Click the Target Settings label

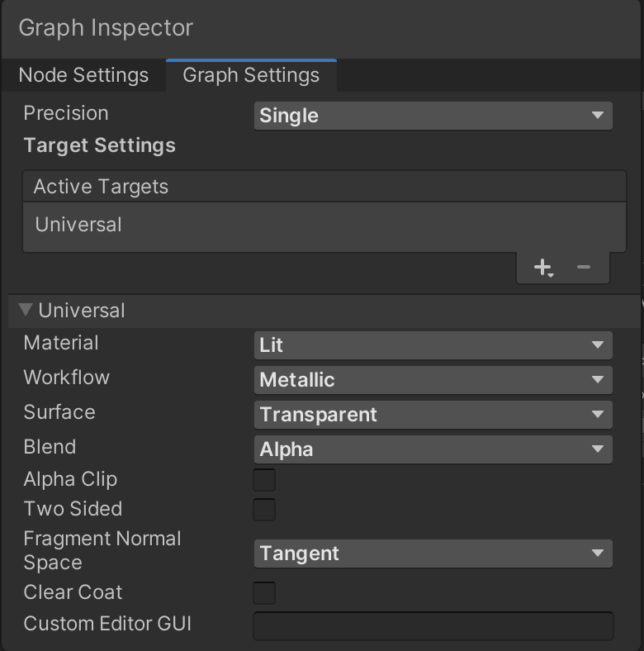pos(100,145)
